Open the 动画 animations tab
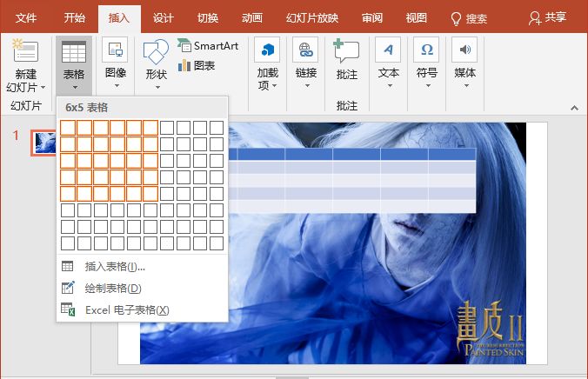The height and width of the screenshot is (379, 588). (251, 17)
